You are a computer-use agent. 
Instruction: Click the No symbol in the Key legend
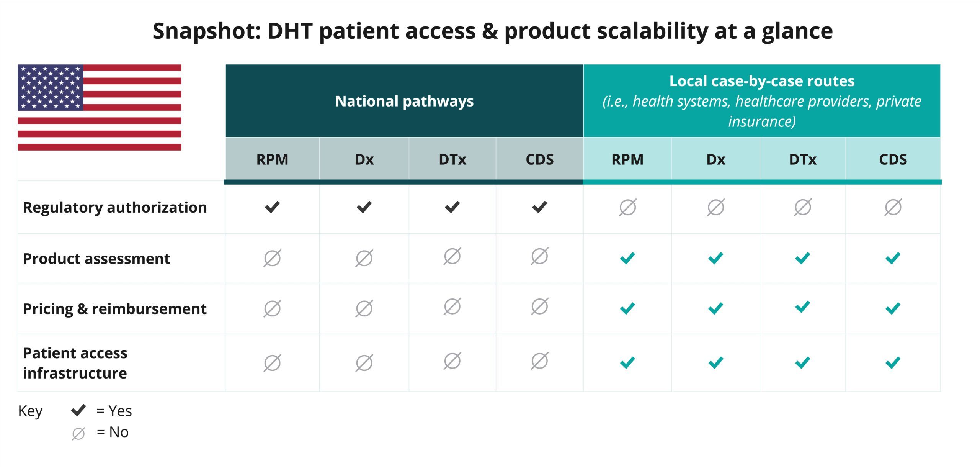point(78,434)
